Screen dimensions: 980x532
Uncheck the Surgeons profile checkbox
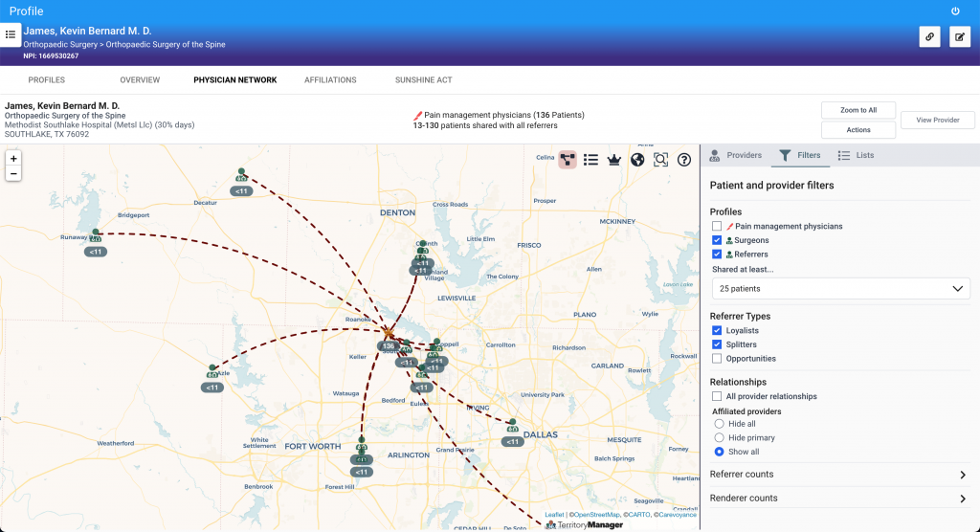click(717, 240)
